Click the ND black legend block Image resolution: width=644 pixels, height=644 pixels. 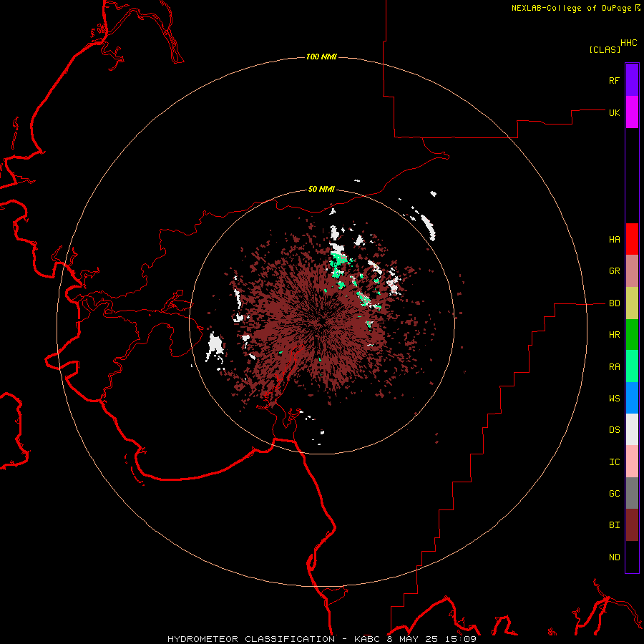tap(632, 557)
